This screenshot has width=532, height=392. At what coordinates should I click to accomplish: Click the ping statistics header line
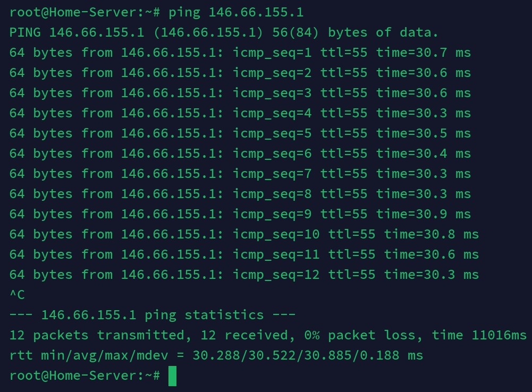click(x=153, y=315)
